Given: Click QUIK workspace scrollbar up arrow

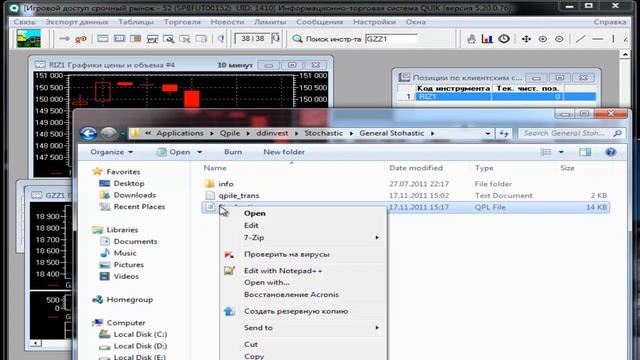Looking at the screenshot, I should coord(625,54).
